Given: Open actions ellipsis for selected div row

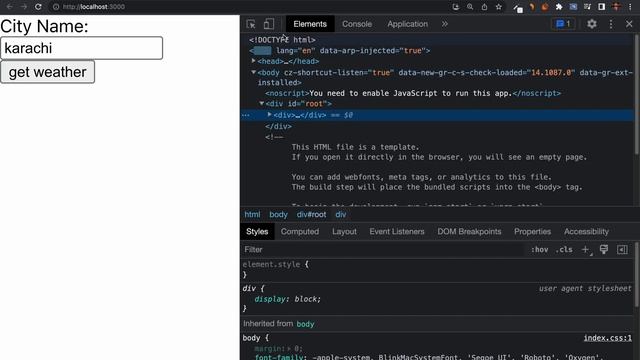Looking at the screenshot, I should point(246,115).
